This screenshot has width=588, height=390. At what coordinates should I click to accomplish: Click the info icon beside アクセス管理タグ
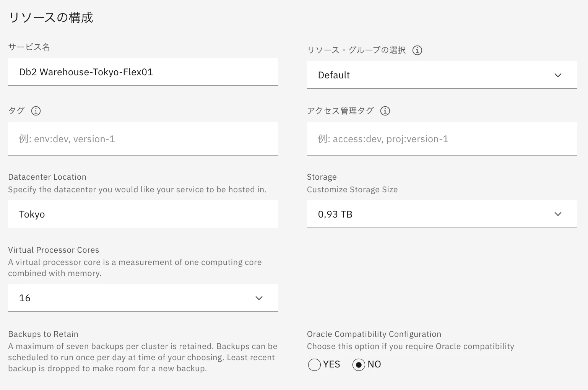click(x=385, y=111)
